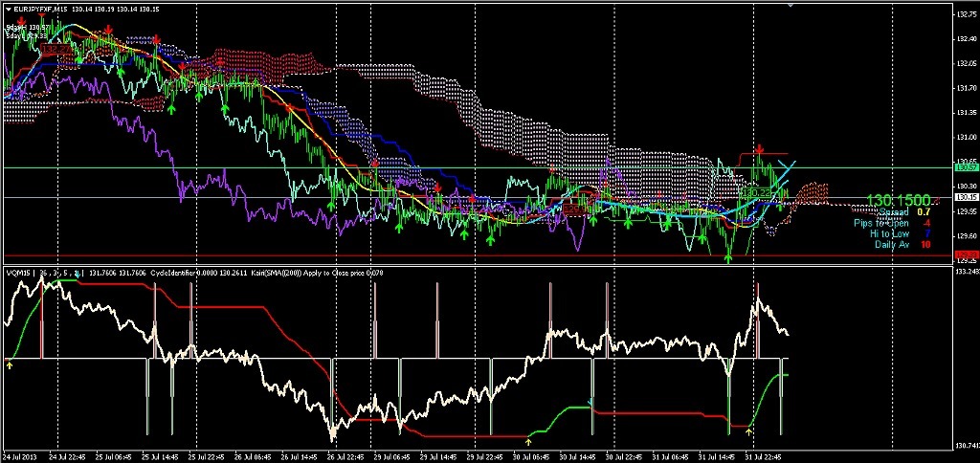This screenshot has height=463, width=980.
Task: Select the yellow up arrow above 31 Jul 22:45
Action: click(750, 431)
